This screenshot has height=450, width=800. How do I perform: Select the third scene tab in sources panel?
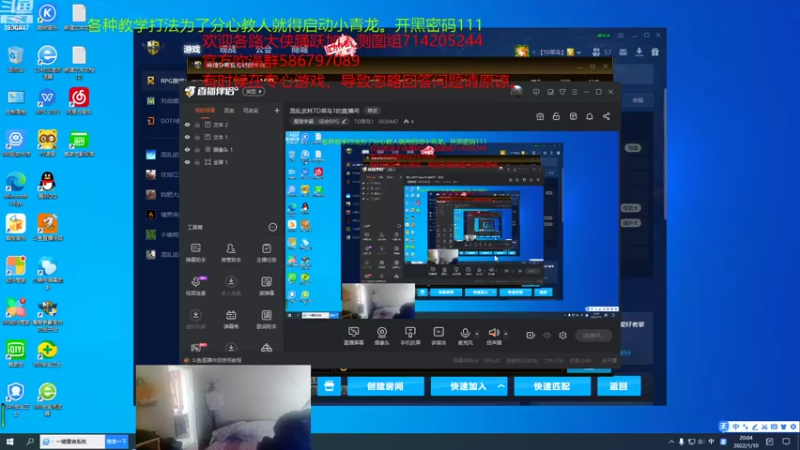tap(251, 110)
